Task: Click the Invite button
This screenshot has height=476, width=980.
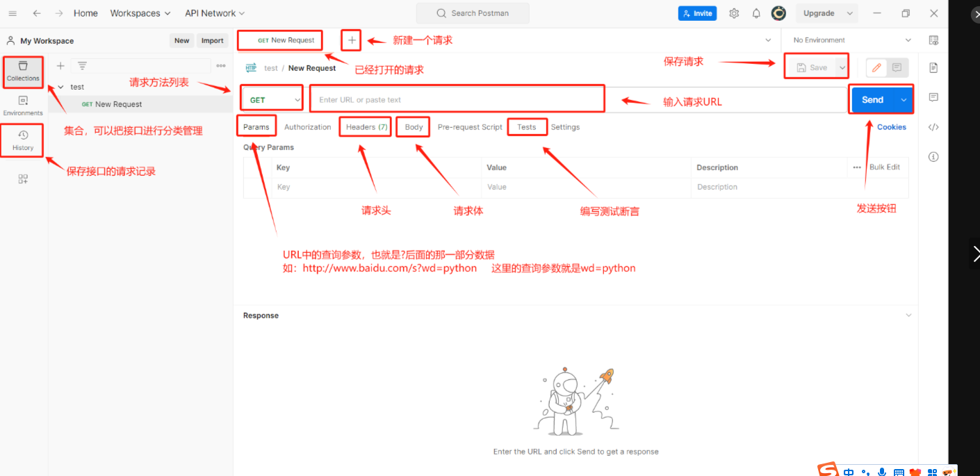Action: coord(698,13)
